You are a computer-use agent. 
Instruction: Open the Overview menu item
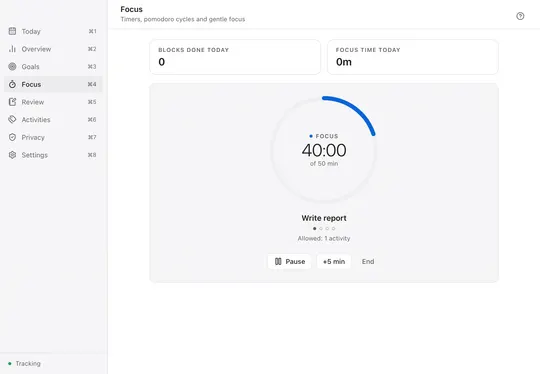pos(53,49)
